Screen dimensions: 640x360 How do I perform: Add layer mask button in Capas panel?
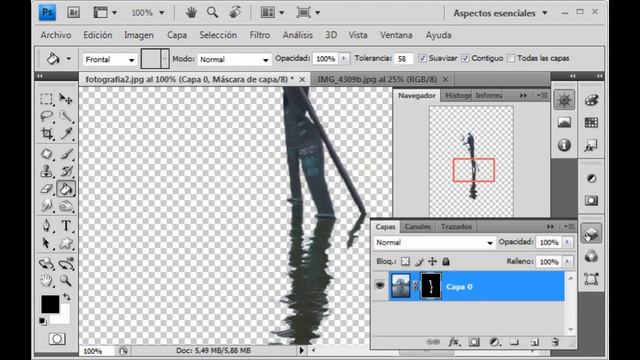[474, 342]
